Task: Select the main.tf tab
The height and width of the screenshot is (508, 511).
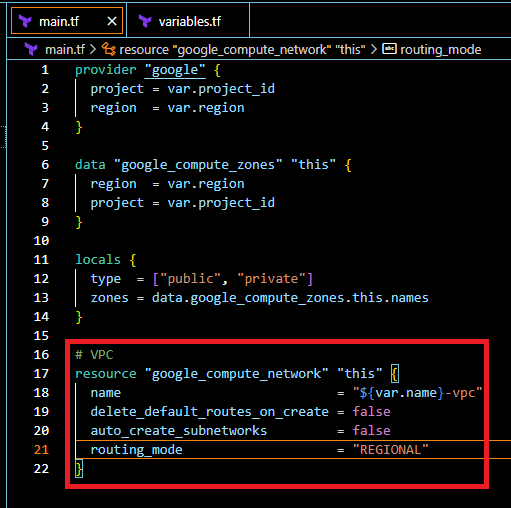Action: (67, 21)
